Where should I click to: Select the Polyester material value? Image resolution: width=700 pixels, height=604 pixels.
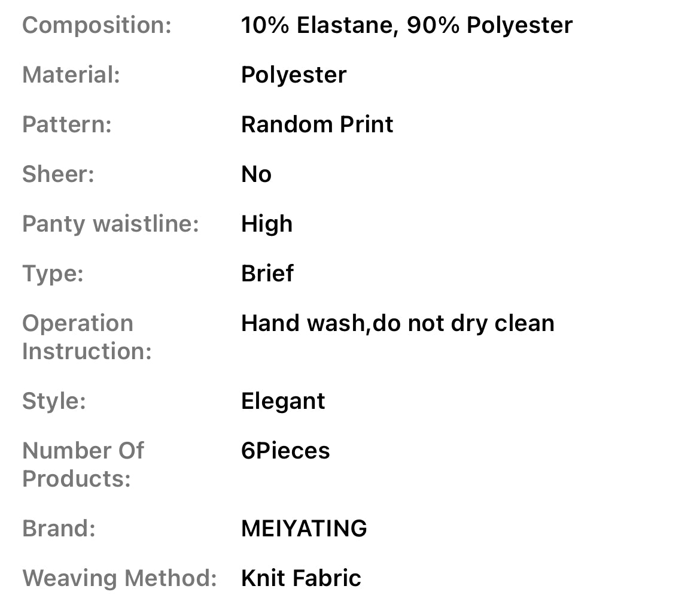pos(294,75)
